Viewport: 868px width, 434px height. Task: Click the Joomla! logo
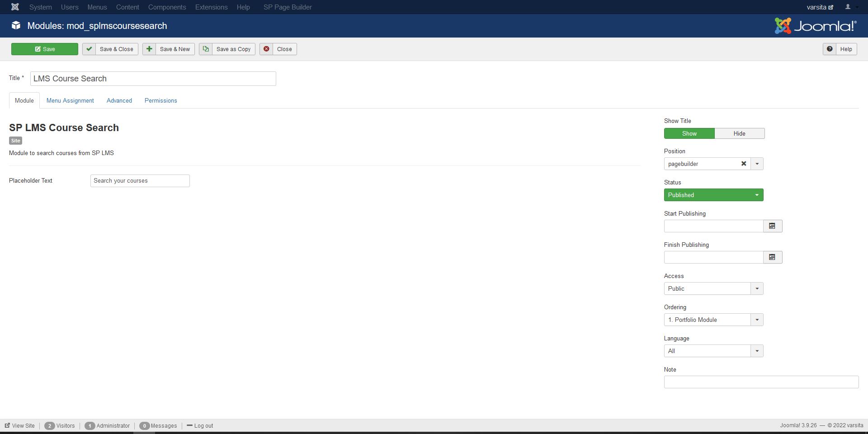coord(815,26)
